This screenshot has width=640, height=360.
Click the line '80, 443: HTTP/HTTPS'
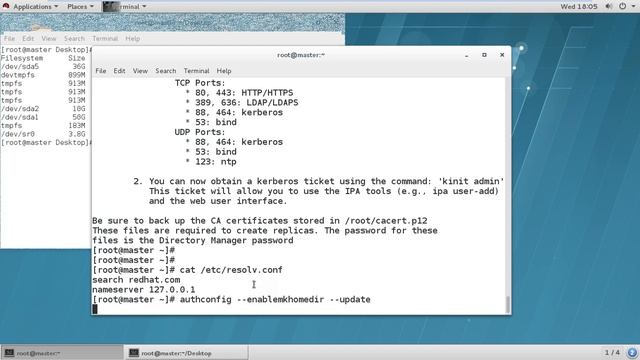pos(244,93)
